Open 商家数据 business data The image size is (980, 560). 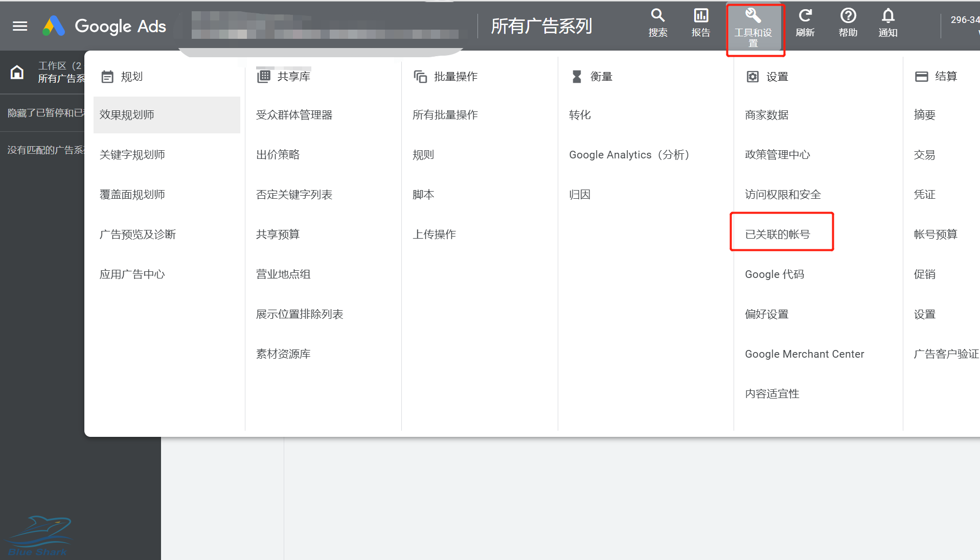766,115
